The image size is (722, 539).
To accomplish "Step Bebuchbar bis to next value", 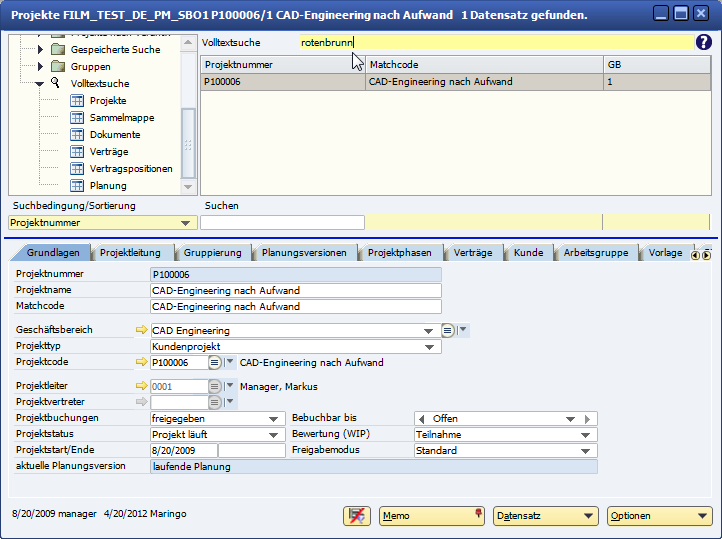I will pyautogui.click(x=588, y=419).
